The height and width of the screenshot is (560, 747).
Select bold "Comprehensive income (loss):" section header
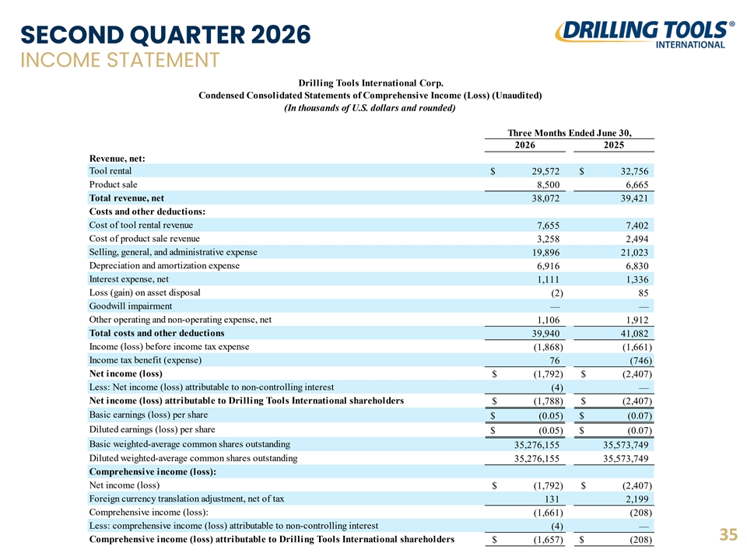coord(153,472)
